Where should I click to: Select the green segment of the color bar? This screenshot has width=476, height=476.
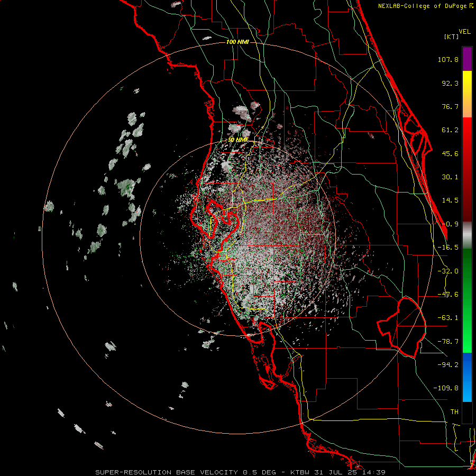coord(467,300)
